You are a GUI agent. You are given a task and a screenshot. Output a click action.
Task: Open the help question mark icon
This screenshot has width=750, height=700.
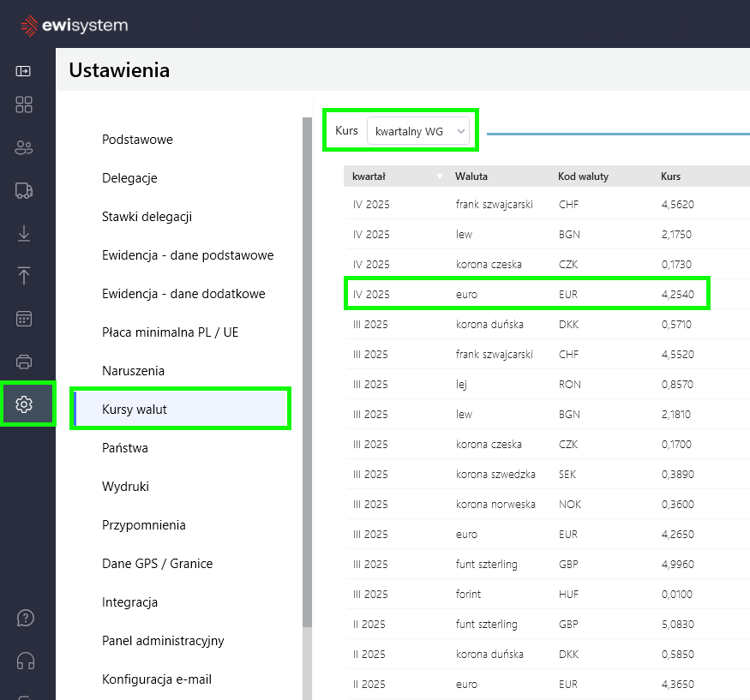26,618
